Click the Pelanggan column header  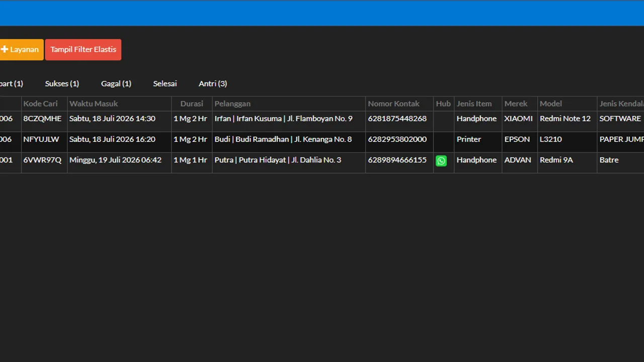pyautogui.click(x=289, y=104)
